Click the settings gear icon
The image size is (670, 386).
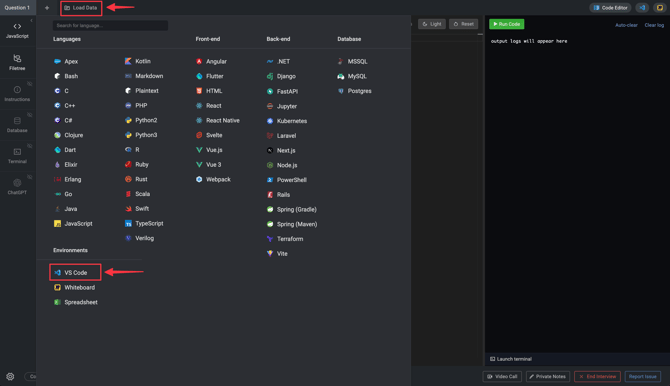click(x=10, y=377)
